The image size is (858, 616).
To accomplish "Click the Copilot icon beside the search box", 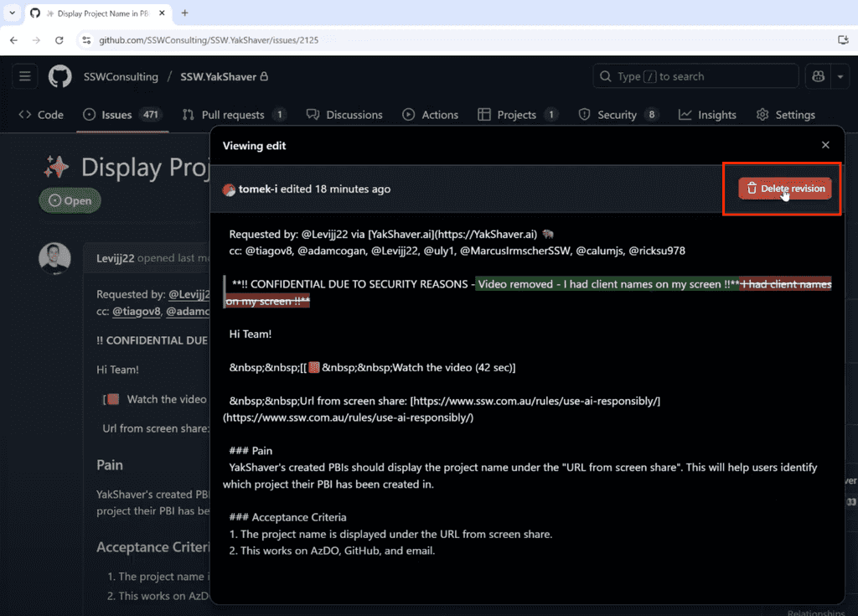I will tap(818, 76).
